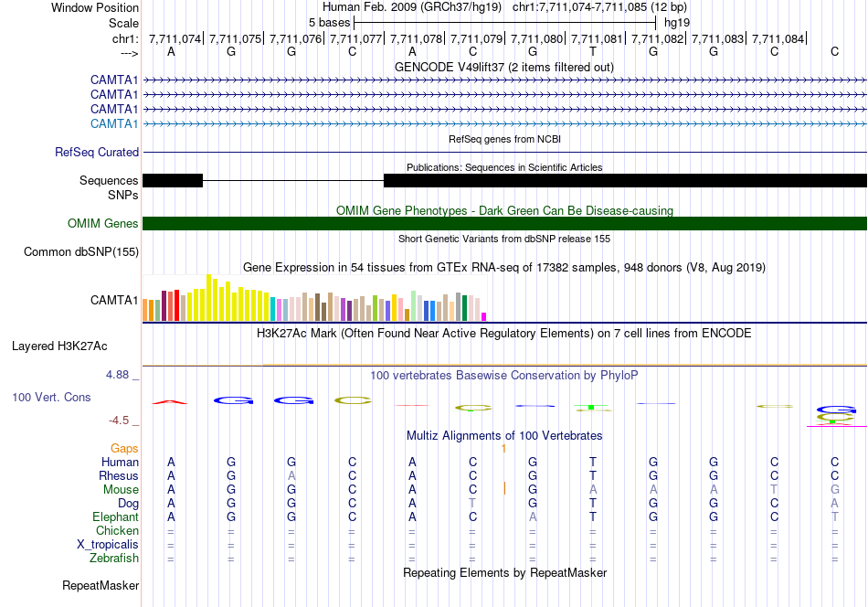Click the first dark blue CAMTA1 transcript label

pos(114,80)
